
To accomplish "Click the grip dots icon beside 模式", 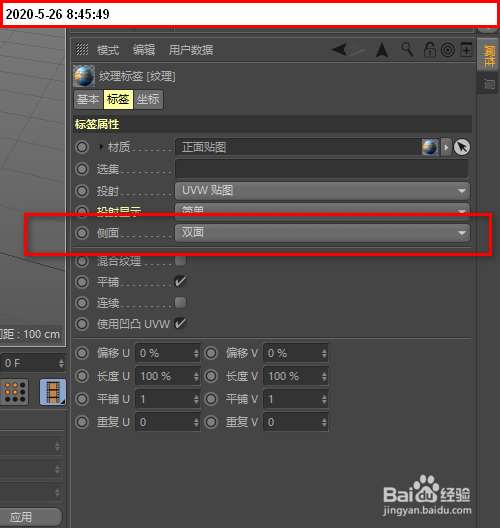I will [x=82, y=50].
